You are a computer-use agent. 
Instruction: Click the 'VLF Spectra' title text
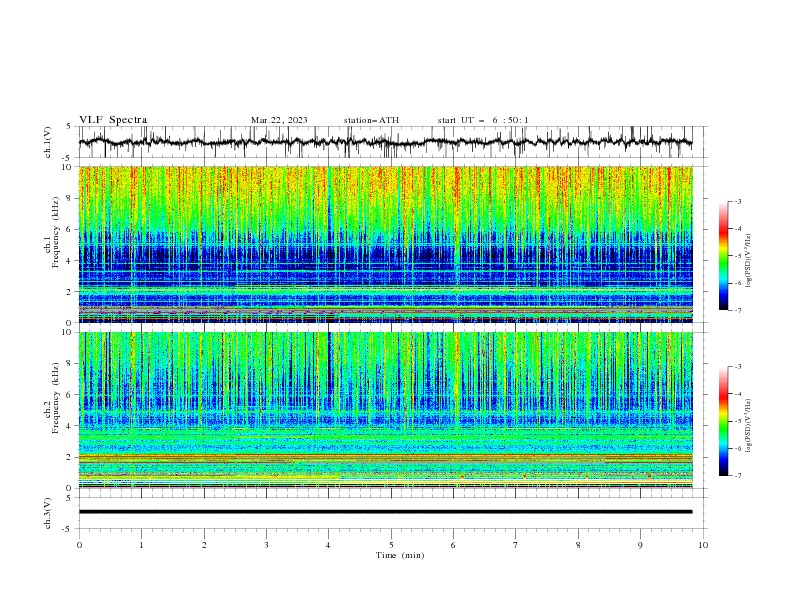click(x=113, y=120)
